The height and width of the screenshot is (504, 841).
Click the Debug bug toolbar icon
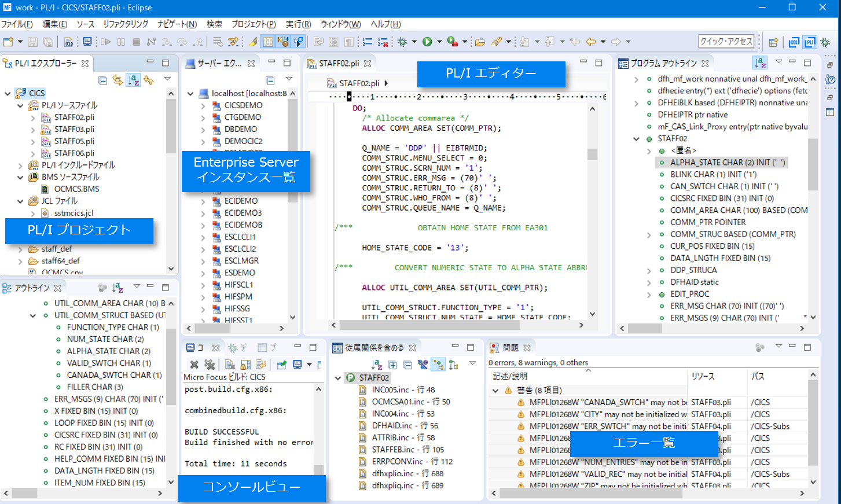click(x=402, y=42)
